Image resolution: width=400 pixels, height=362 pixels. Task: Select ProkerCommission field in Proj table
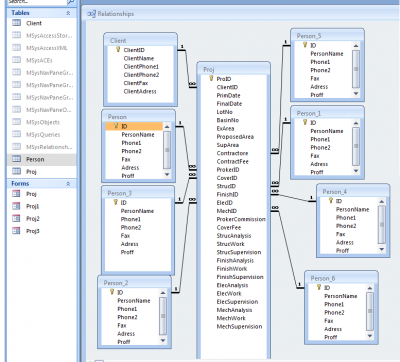[x=241, y=219]
